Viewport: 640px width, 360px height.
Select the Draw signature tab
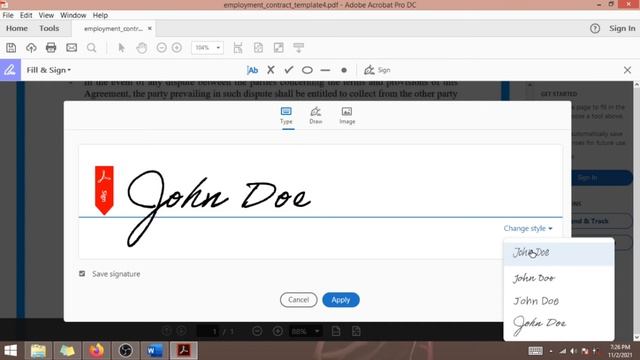pyautogui.click(x=316, y=116)
